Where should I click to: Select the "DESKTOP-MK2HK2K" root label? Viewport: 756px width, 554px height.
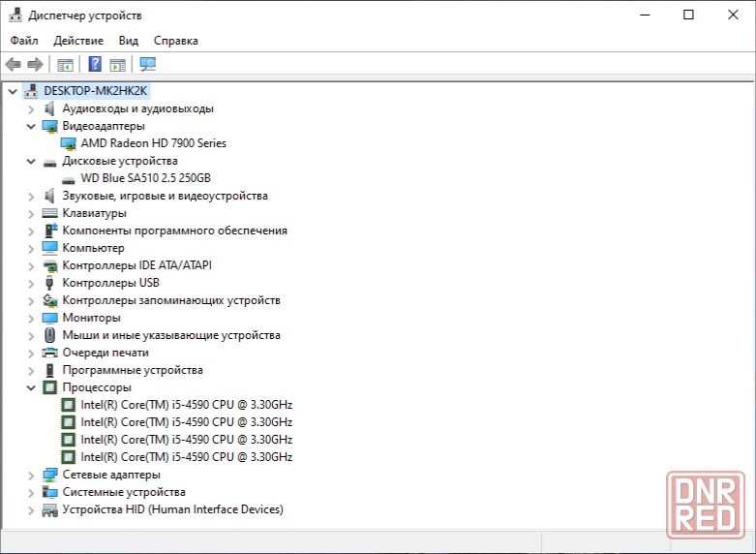(x=96, y=91)
